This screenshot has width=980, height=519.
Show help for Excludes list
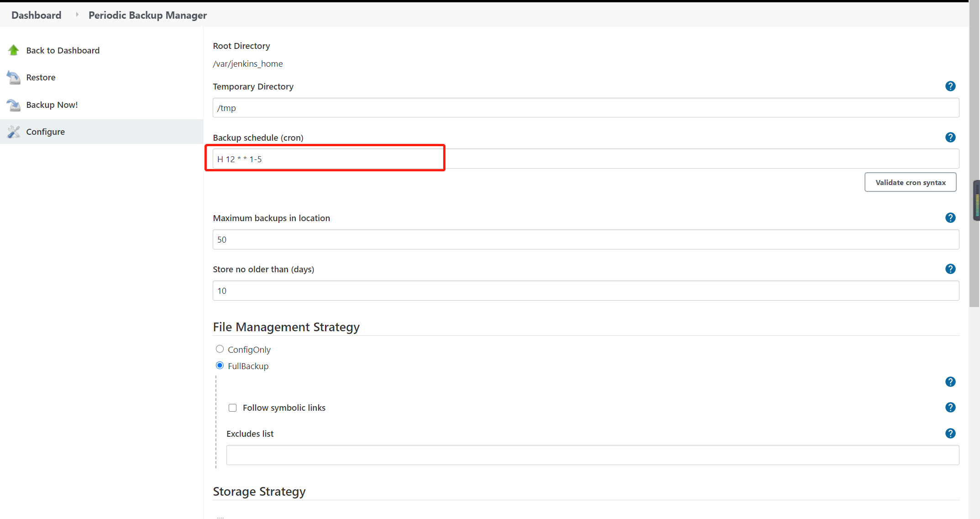[x=950, y=434]
